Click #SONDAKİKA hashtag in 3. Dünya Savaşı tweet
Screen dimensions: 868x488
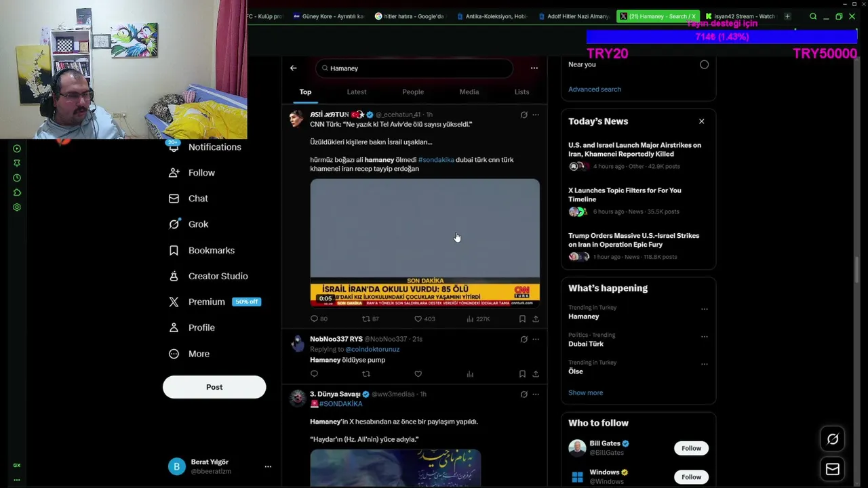click(340, 404)
